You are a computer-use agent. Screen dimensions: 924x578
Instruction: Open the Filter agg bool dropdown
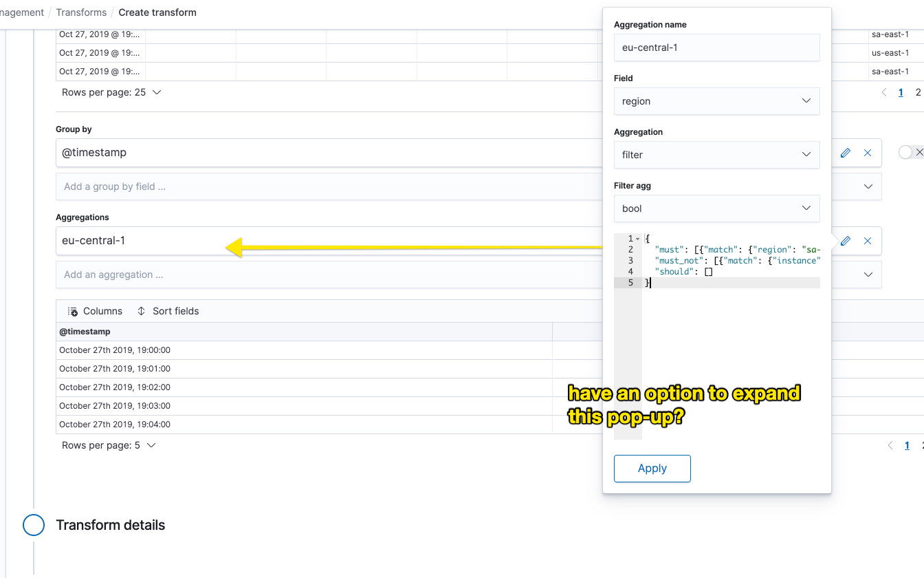coord(717,208)
